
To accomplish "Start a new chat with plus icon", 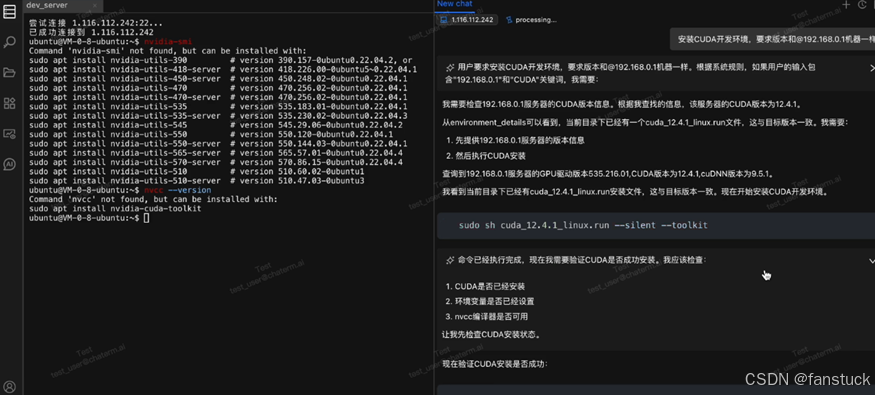I will [x=847, y=4].
